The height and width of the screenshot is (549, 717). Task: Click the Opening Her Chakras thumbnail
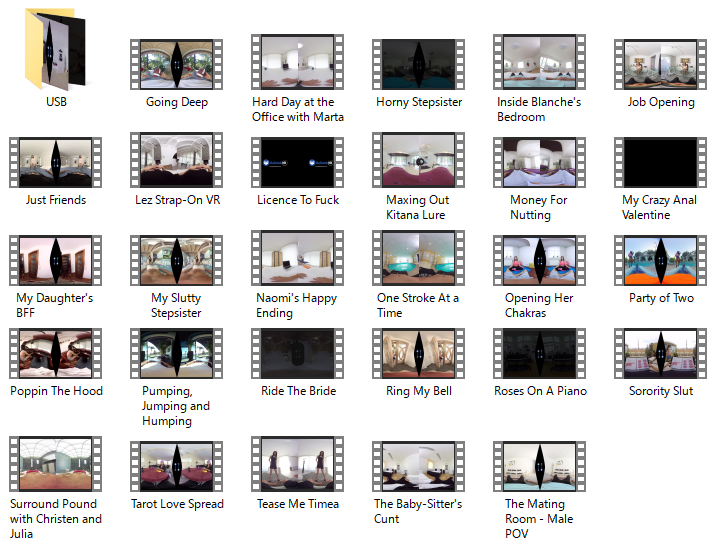(x=540, y=258)
